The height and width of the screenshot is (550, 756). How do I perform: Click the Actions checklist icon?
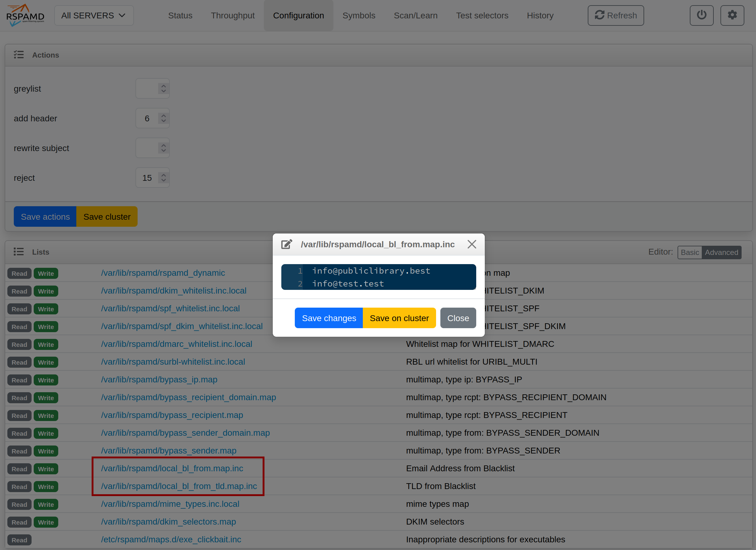click(x=19, y=55)
